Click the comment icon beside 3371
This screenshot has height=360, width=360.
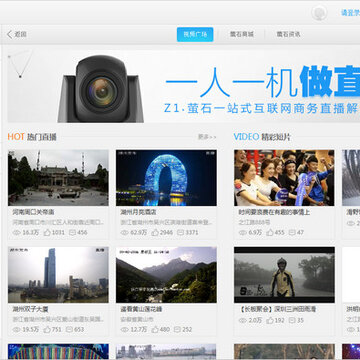coord(180,232)
